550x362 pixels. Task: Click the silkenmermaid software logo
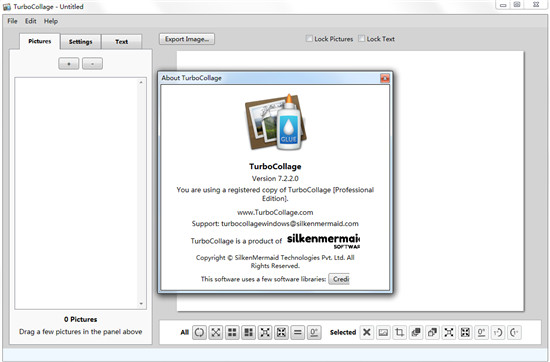[x=323, y=241]
